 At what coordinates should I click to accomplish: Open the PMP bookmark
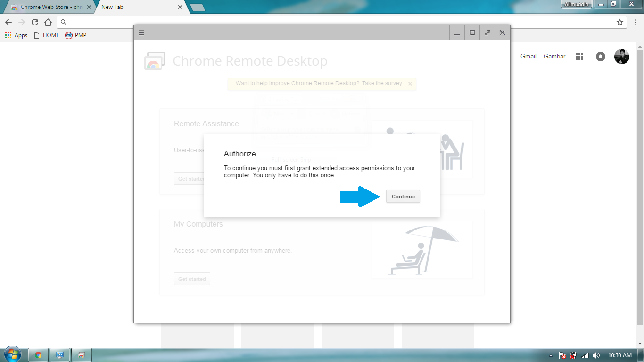(x=76, y=35)
